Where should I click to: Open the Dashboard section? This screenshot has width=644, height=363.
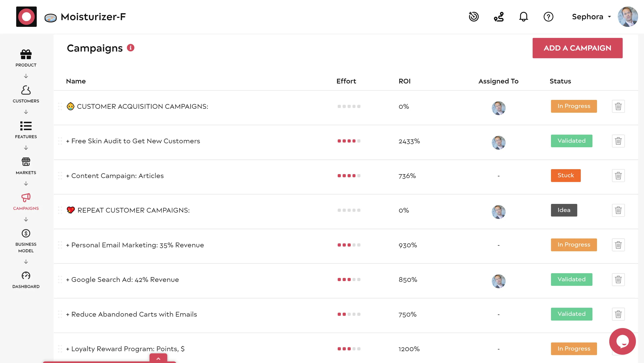coord(26,280)
